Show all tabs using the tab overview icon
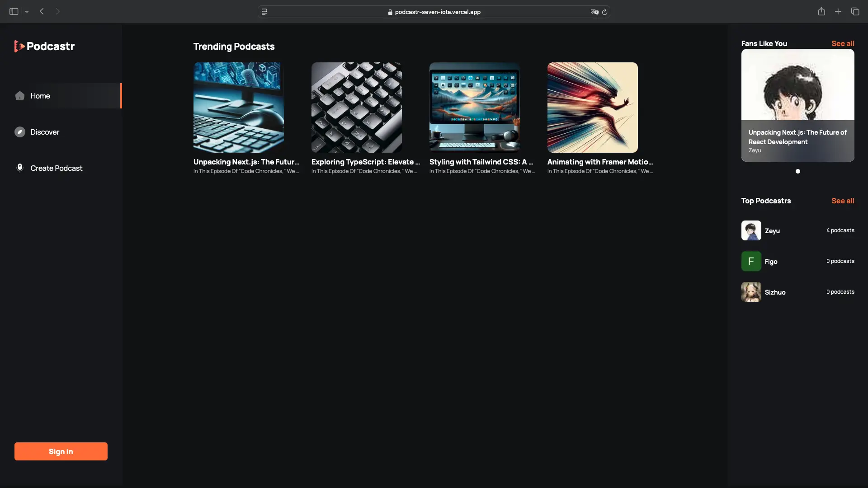The height and width of the screenshot is (488, 868). [x=855, y=11]
